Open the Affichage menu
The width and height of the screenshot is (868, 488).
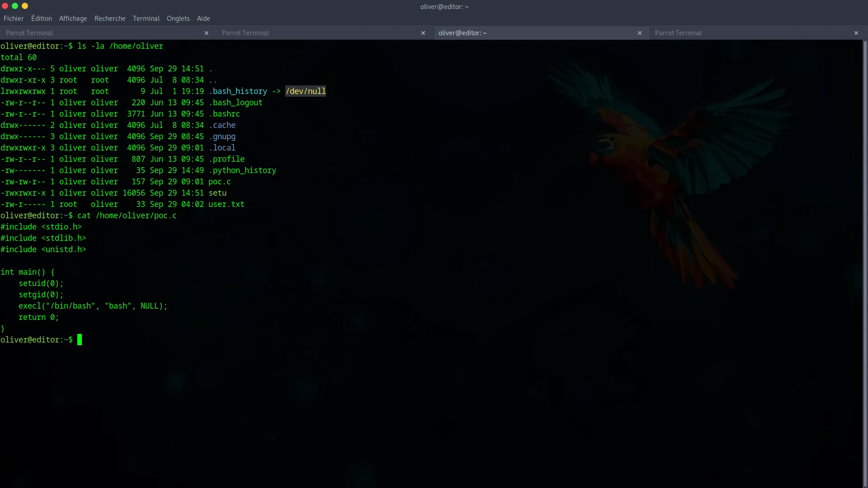click(73, 19)
